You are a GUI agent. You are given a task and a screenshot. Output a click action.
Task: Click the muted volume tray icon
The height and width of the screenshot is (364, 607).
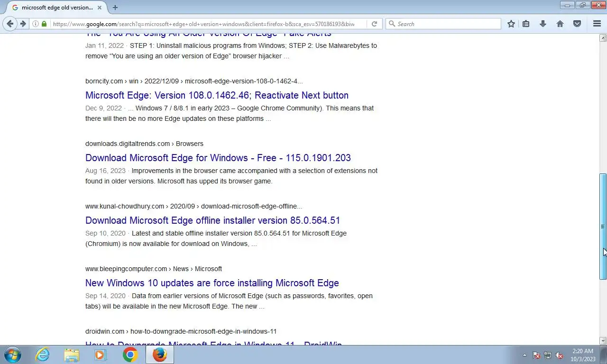559,355
